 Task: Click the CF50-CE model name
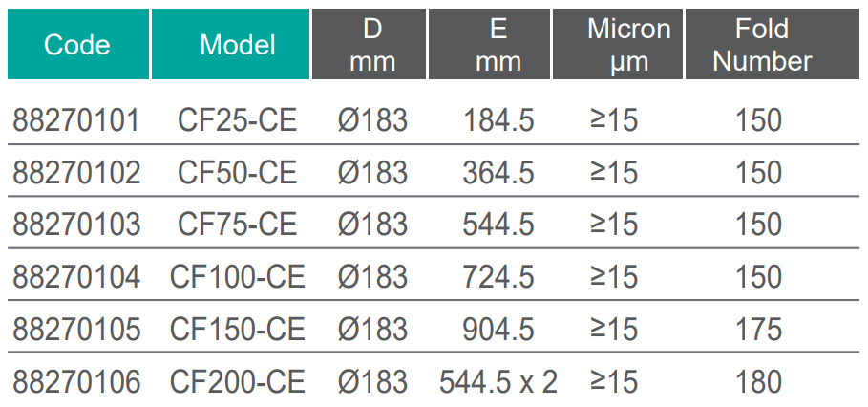[x=237, y=173]
